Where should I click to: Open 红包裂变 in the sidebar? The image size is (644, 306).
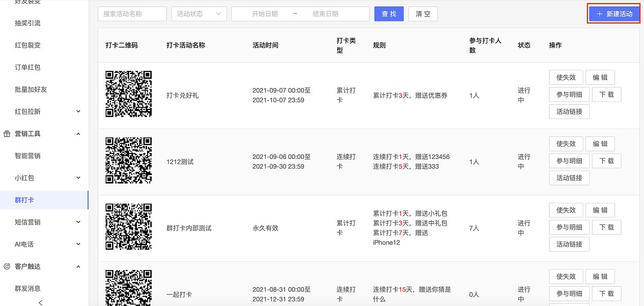(x=27, y=45)
